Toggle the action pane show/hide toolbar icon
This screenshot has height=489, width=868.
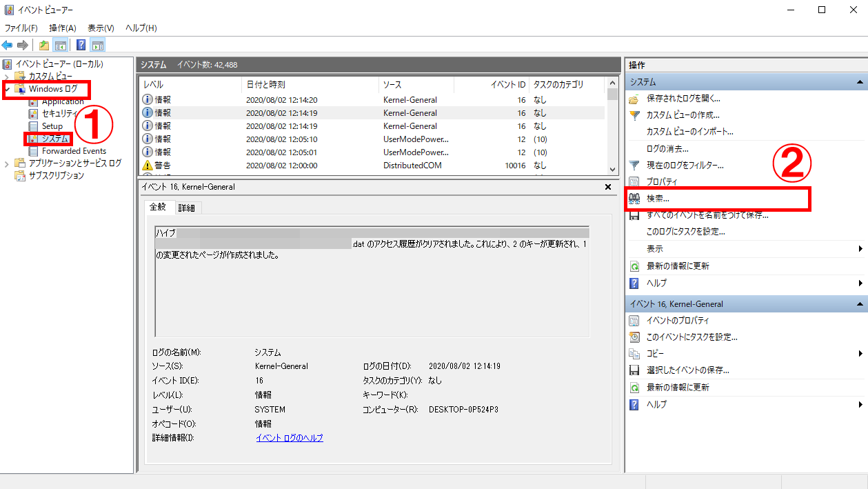pyautogui.click(x=98, y=46)
